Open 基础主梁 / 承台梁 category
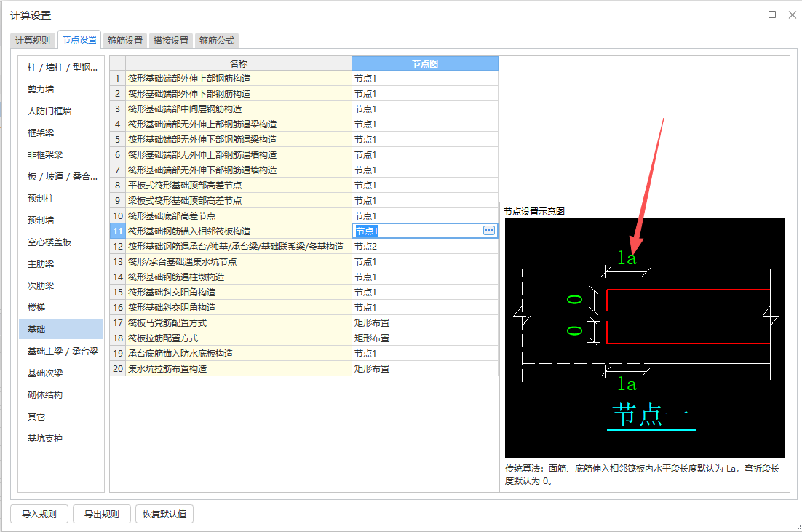This screenshot has width=802, height=532. [61, 352]
